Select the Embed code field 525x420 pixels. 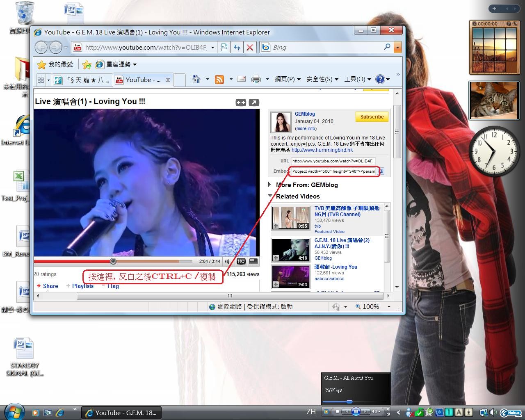[x=334, y=171]
